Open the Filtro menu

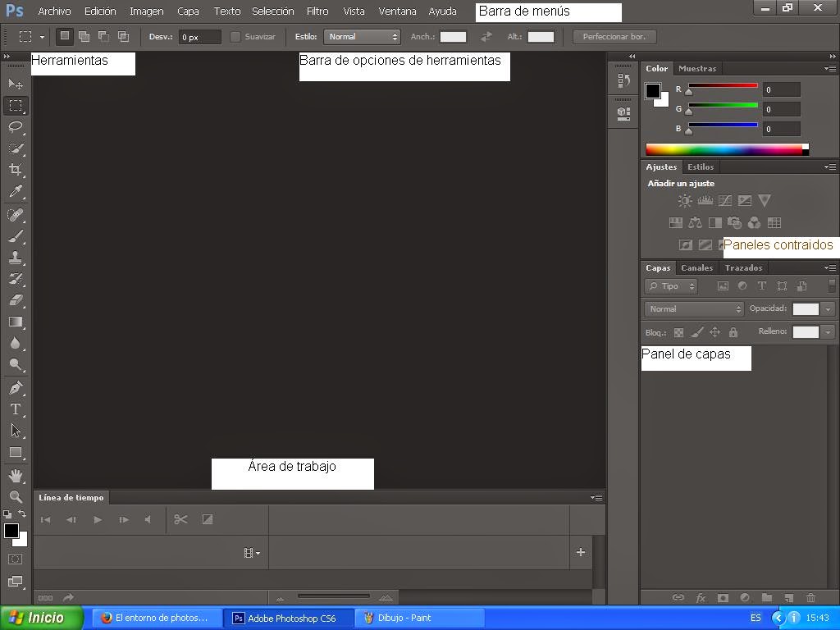pyautogui.click(x=317, y=11)
